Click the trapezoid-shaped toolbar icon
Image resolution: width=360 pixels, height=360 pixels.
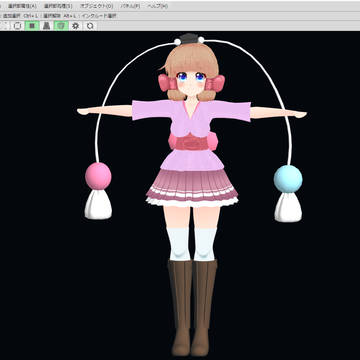click(x=47, y=26)
